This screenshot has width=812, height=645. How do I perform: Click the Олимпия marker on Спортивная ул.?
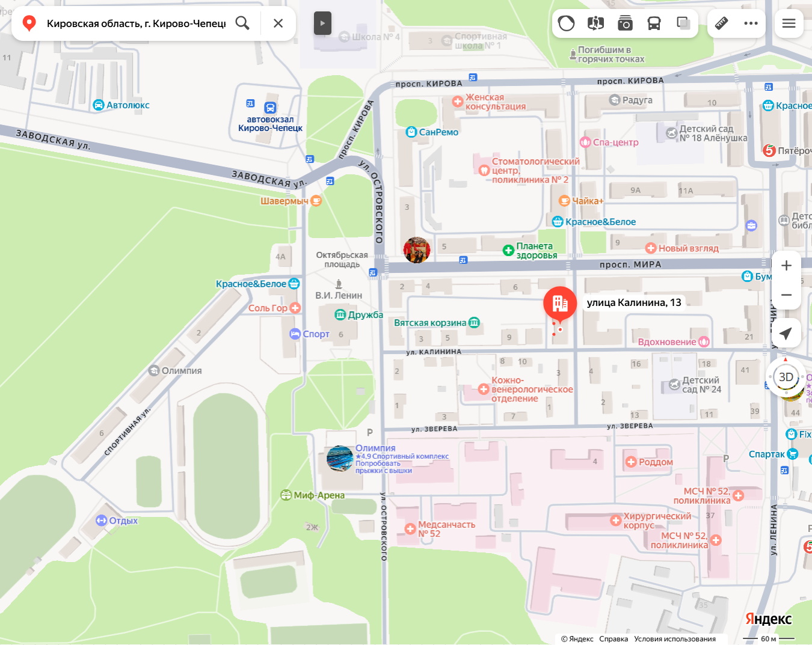[x=154, y=371]
